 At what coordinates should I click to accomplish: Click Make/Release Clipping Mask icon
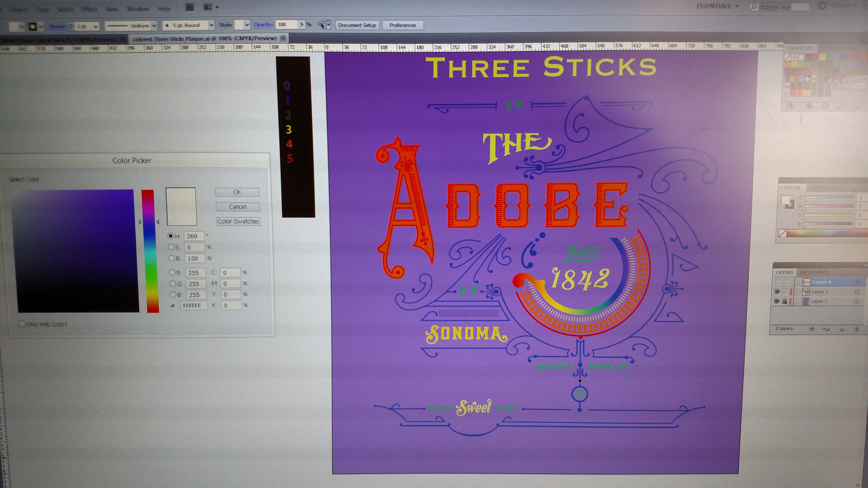click(812, 329)
